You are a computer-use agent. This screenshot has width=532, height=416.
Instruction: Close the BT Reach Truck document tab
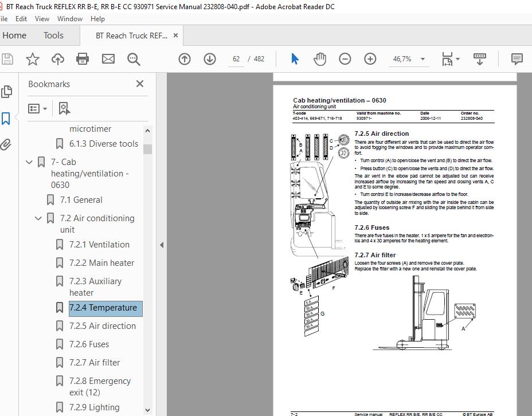[175, 36]
